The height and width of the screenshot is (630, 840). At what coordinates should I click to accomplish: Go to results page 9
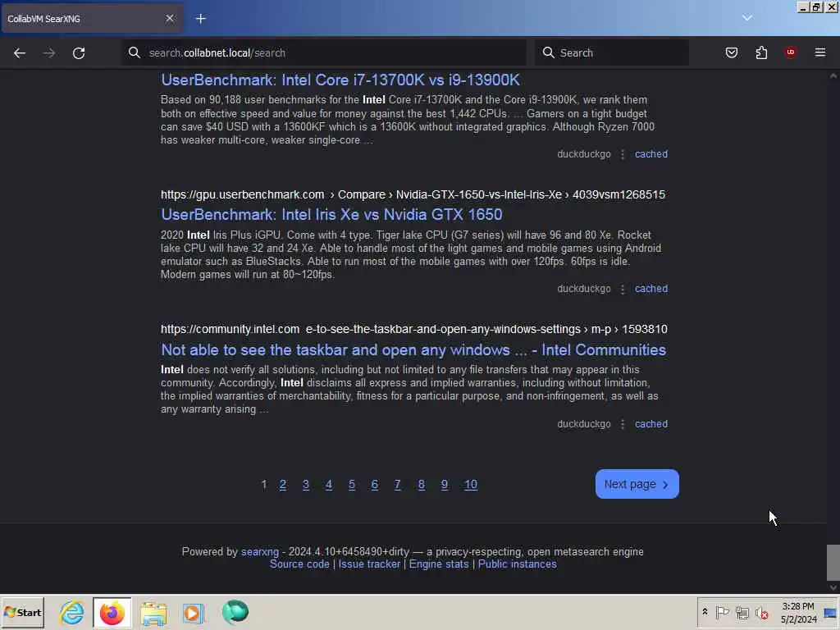(444, 484)
